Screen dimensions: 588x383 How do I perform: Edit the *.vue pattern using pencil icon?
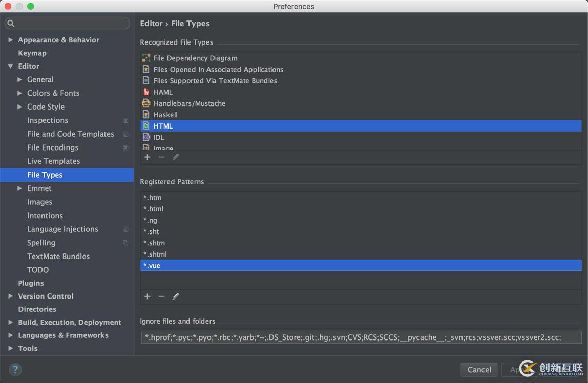pos(176,296)
